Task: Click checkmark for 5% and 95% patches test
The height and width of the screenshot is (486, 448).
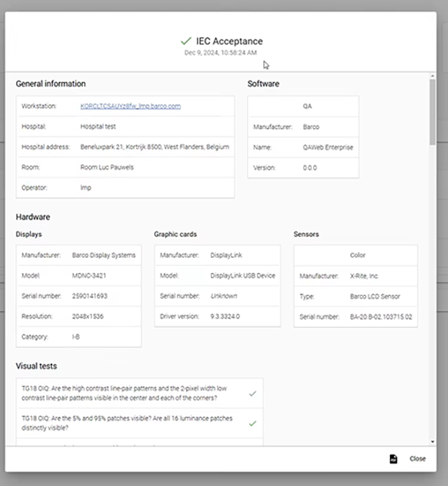Action: [x=252, y=423]
